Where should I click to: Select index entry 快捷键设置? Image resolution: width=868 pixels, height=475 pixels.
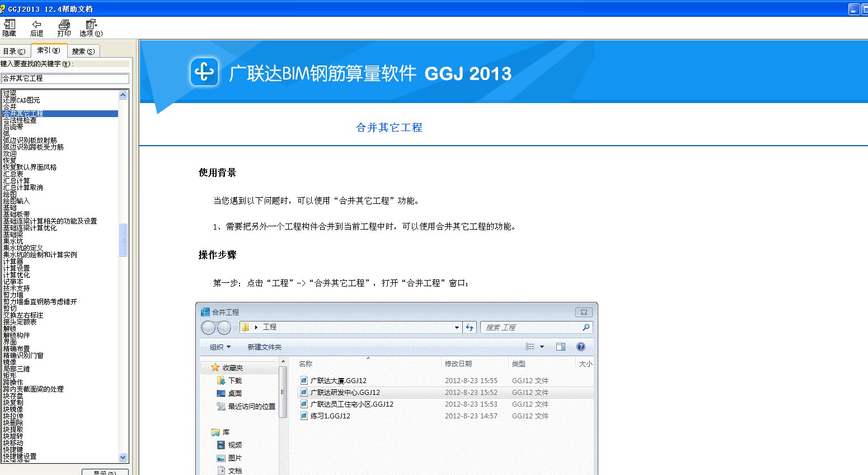[20, 457]
